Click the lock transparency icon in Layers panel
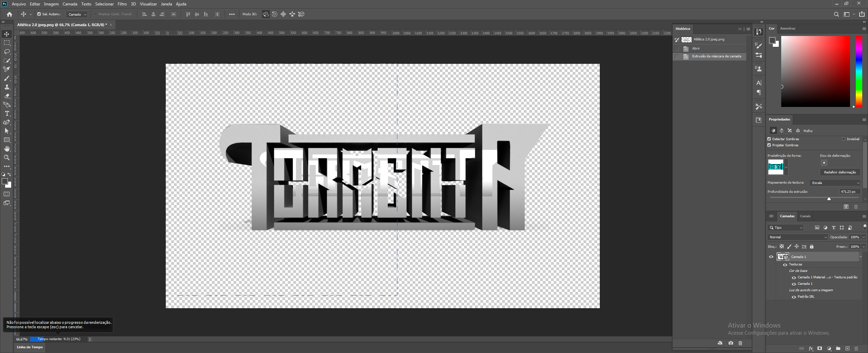The height and width of the screenshot is (353, 868). pos(782,247)
